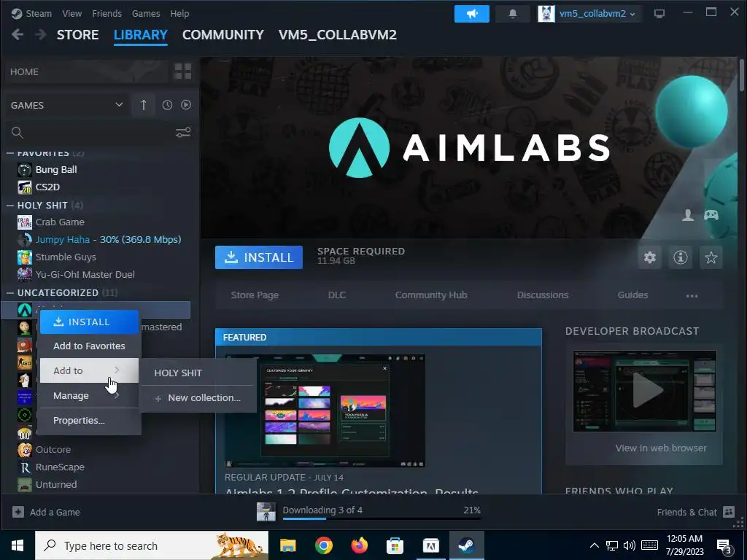
Task: Go back with the back arrow
Action: coord(18,35)
